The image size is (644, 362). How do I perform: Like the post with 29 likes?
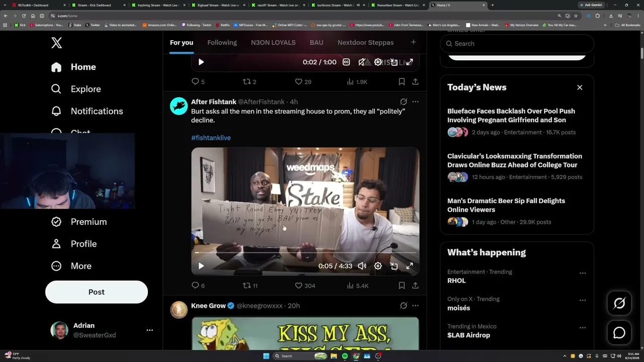click(303, 81)
